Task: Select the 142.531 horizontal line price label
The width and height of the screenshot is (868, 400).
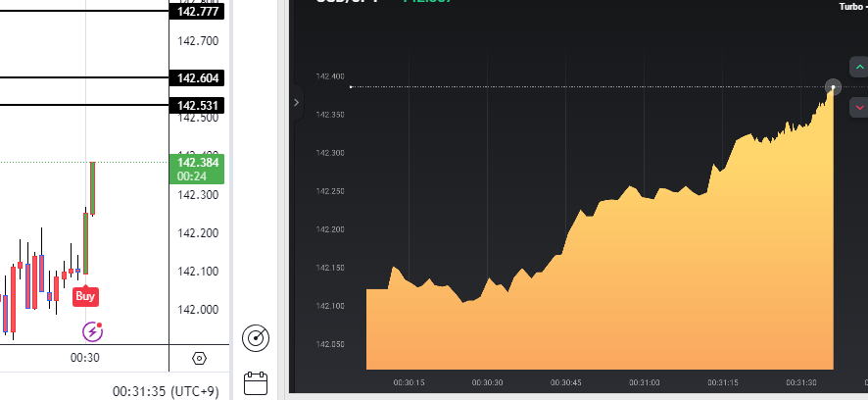Action: coord(197,105)
